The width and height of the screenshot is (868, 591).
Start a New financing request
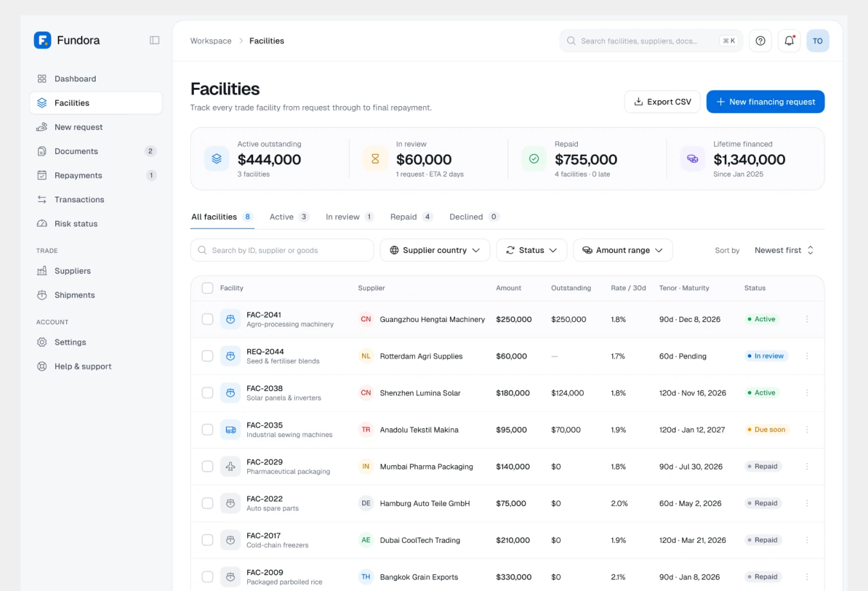[765, 101]
